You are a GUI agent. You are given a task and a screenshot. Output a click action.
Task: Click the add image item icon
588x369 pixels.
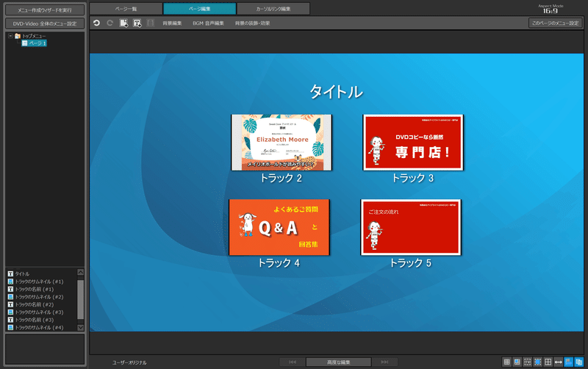pyautogui.click(x=123, y=23)
